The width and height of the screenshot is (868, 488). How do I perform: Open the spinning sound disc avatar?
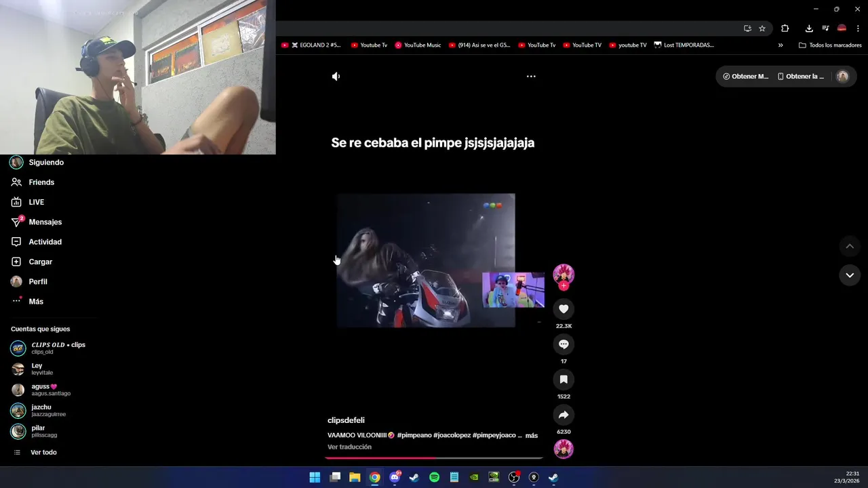click(x=564, y=449)
